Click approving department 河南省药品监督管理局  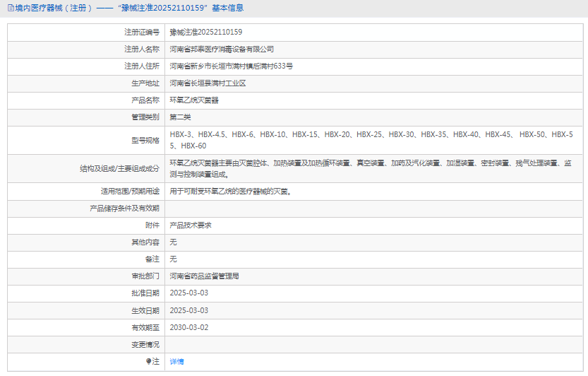coord(204,276)
